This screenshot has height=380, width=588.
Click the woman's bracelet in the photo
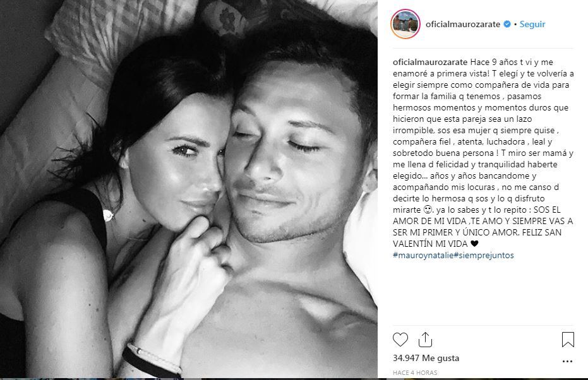click(153, 359)
